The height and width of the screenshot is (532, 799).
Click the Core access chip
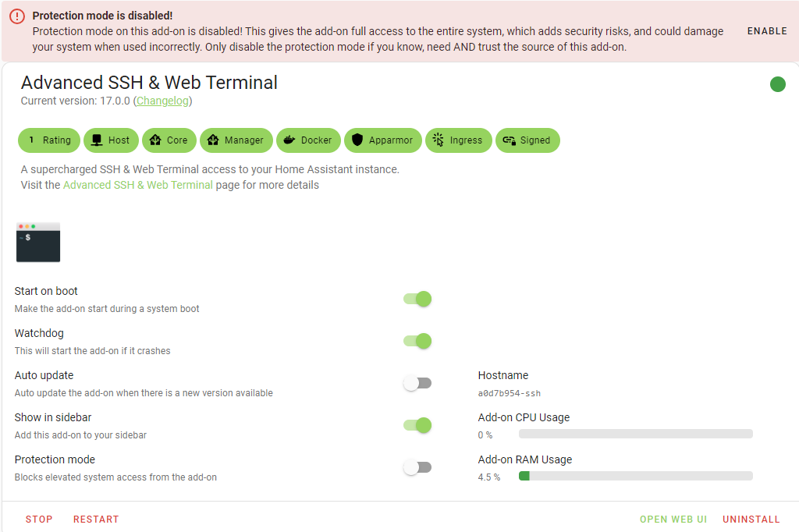pyautogui.click(x=169, y=140)
